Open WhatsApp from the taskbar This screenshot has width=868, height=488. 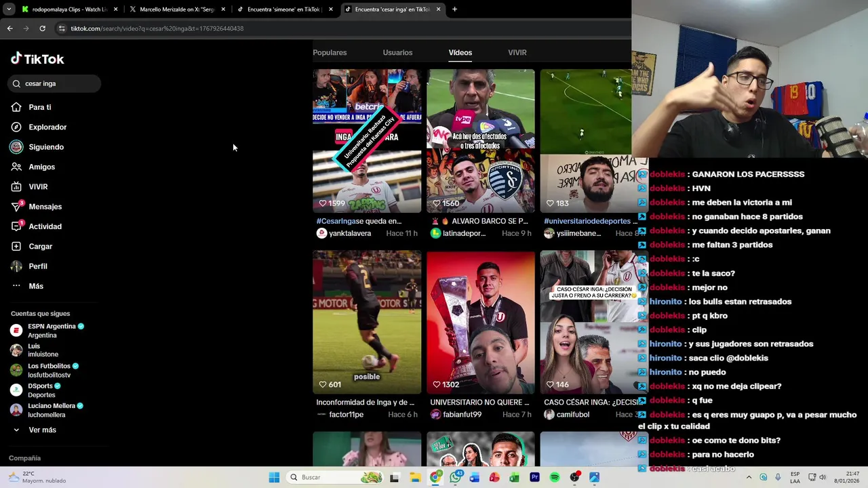455,477
